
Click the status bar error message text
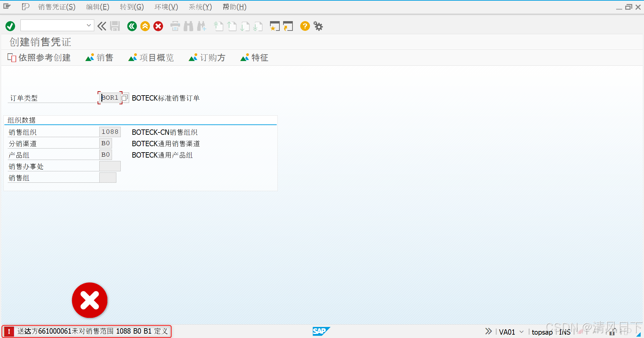coord(93,331)
